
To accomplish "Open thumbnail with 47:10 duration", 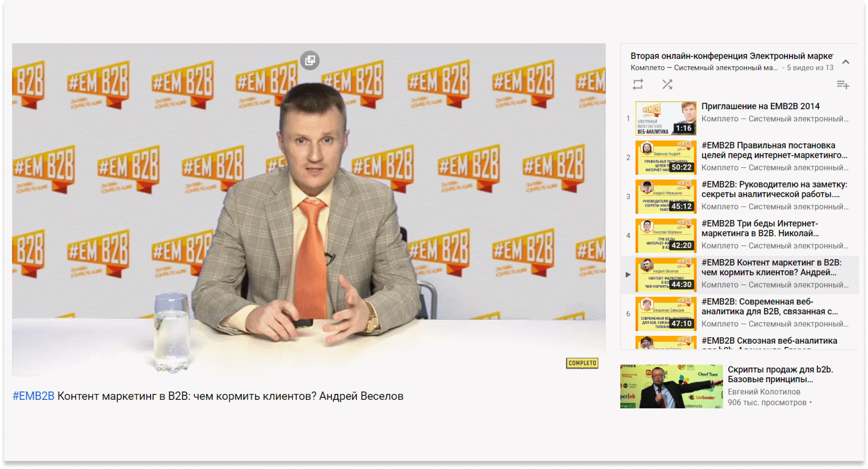I will (x=666, y=314).
